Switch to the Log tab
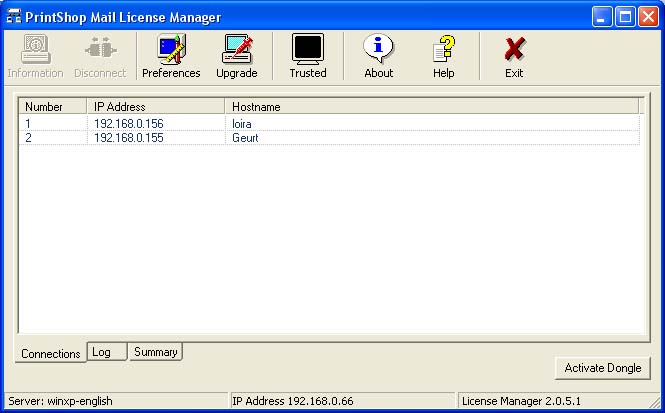The height and width of the screenshot is (413, 665). pos(107,352)
